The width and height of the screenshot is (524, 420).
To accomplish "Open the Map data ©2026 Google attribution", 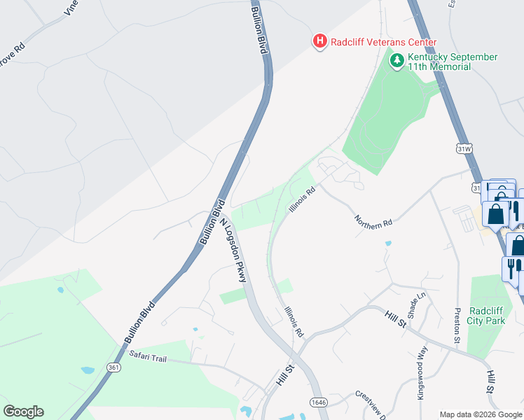I will click(x=481, y=414).
